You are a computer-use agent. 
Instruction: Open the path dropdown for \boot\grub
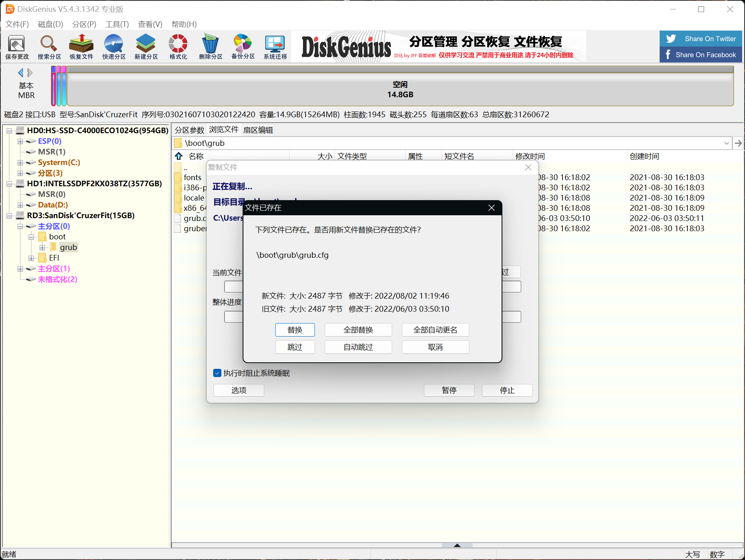tap(726, 143)
